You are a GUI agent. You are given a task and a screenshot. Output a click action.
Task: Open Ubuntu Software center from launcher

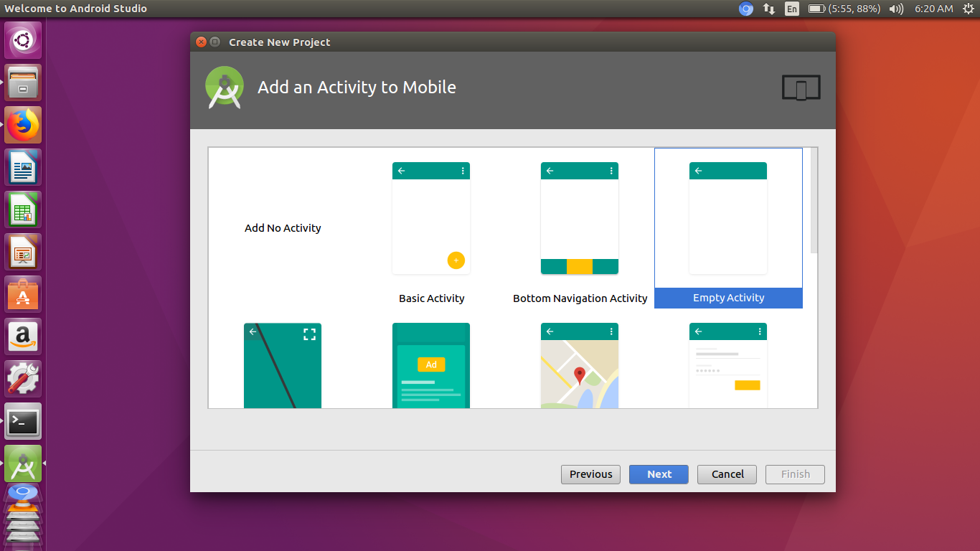pos(23,294)
